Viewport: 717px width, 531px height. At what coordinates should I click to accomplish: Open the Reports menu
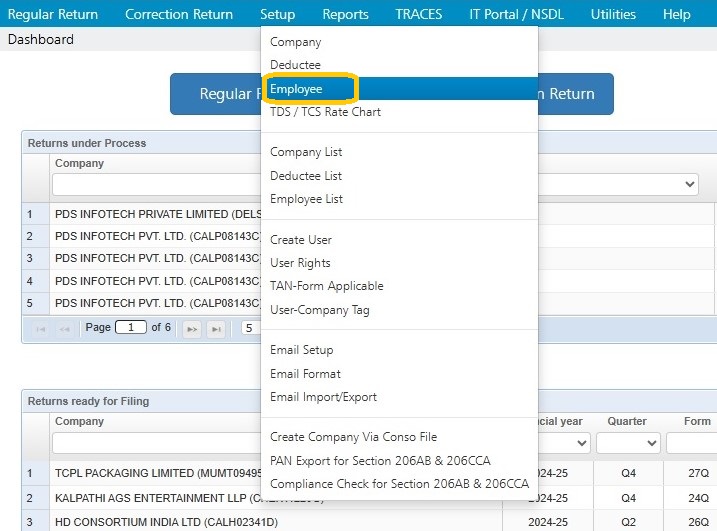pos(345,14)
